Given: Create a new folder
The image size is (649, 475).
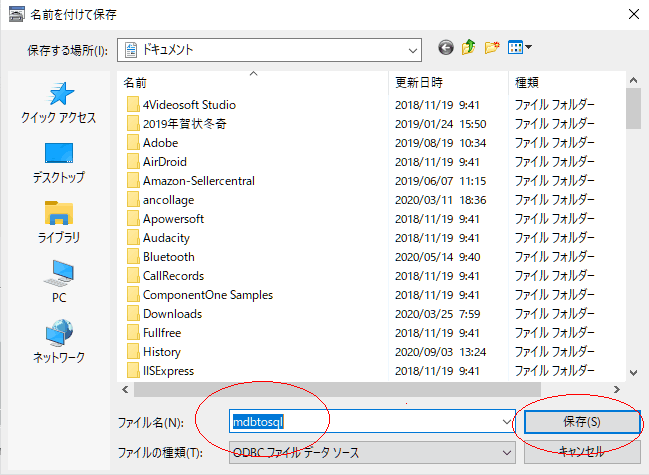Looking at the screenshot, I should click(492, 48).
